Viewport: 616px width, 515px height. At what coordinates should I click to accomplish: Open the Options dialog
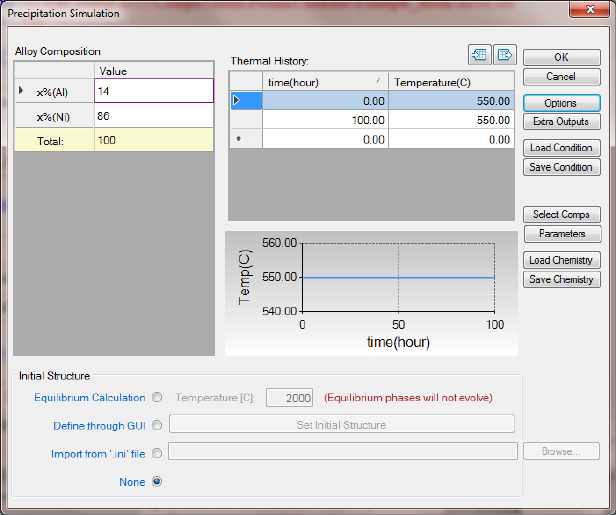(x=562, y=103)
